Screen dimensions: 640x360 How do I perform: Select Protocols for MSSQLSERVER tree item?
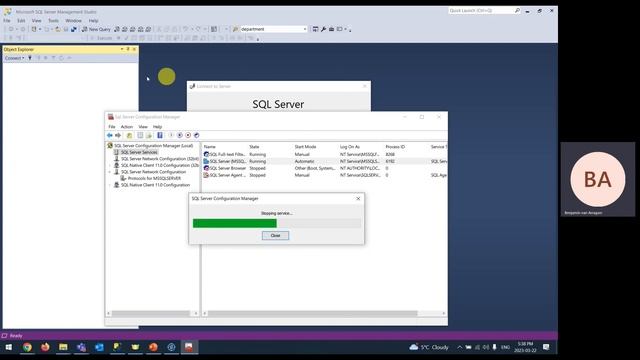coord(154,178)
